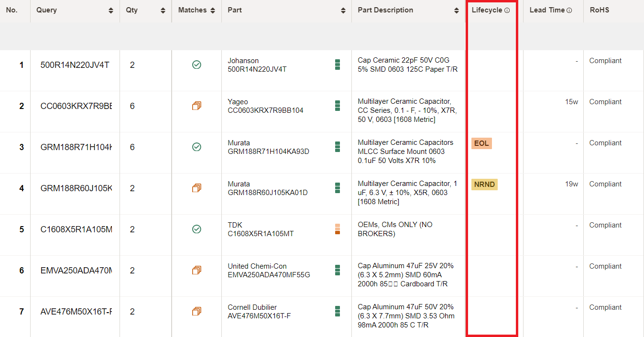Viewport: 644px width, 337px height.
Task: Click the NRND lifecycle badge
Action: [484, 185]
